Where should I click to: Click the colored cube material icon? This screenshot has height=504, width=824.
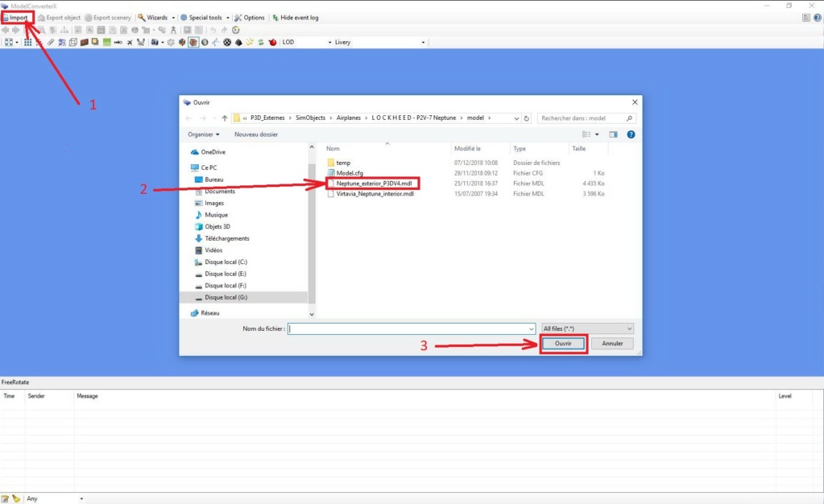[182, 42]
